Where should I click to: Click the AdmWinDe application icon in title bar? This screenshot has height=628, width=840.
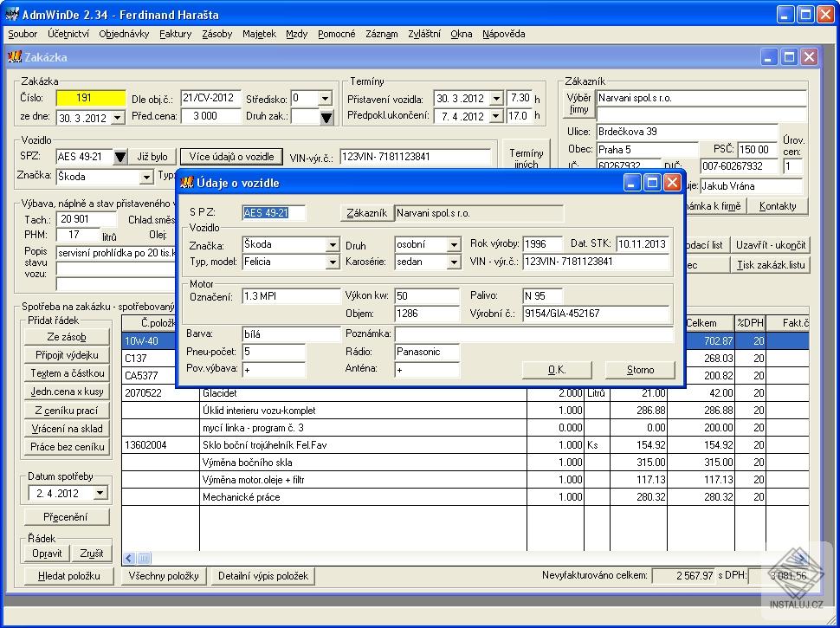[x=14, y=14]
